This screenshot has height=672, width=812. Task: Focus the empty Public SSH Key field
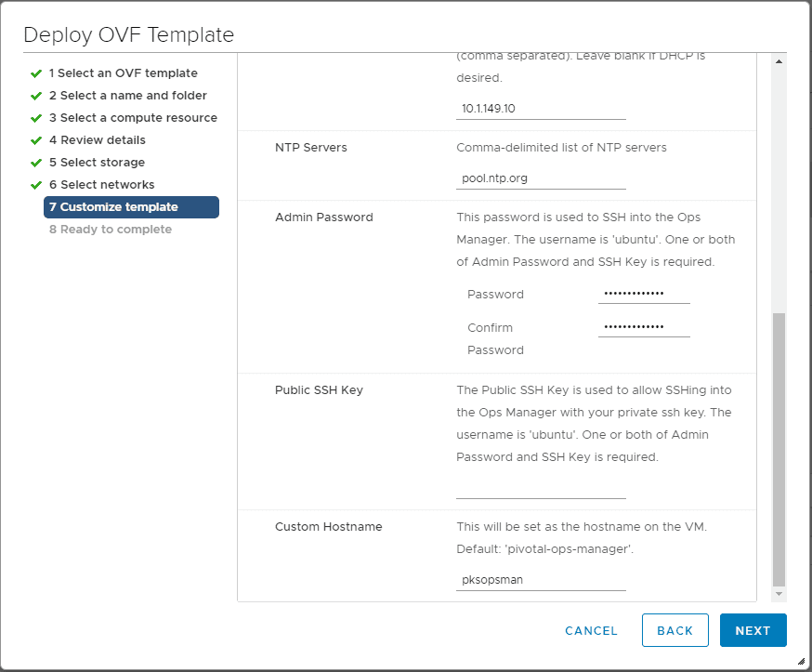click(541, 489)
